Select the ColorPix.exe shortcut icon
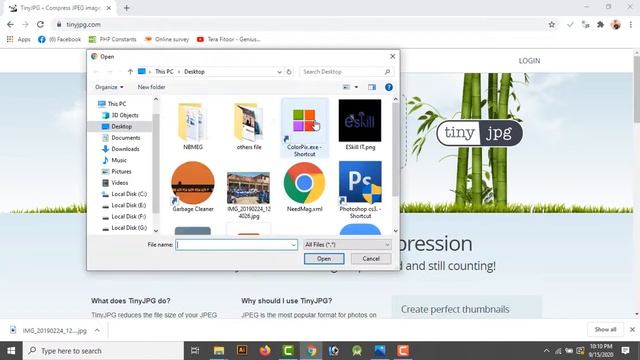Viewport: 640px width, 360px height. click(x=304, y=121)
